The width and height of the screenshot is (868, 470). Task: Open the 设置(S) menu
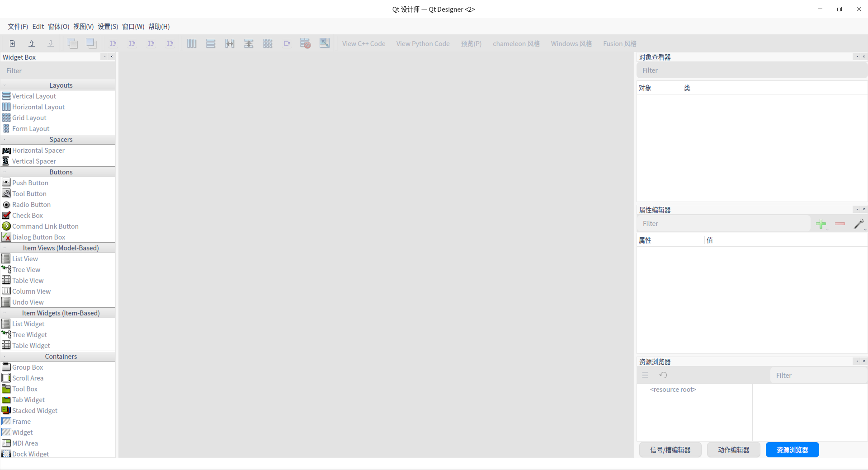pos(108,27)
